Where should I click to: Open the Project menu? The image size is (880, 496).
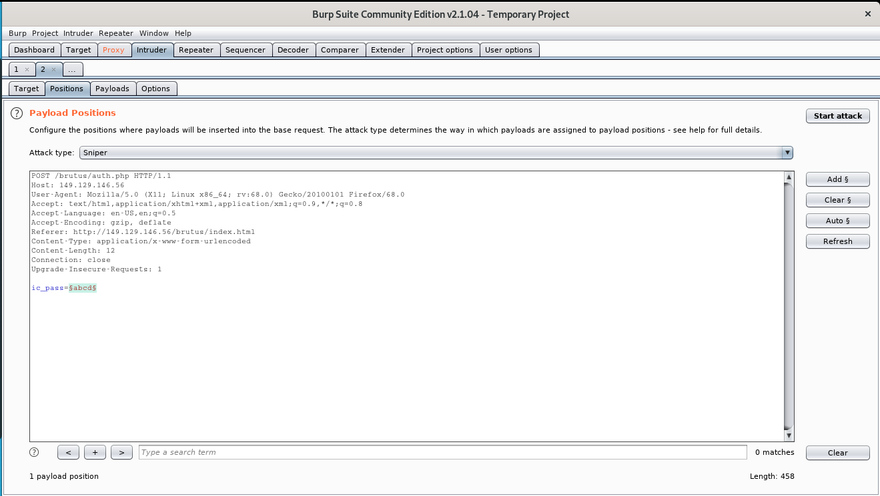(x=45, y=33)
